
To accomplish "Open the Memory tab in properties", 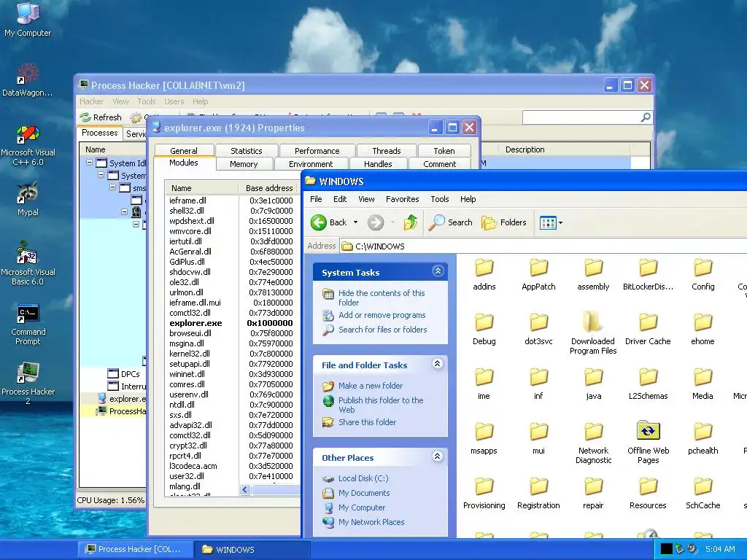I will tap(244, 164).
